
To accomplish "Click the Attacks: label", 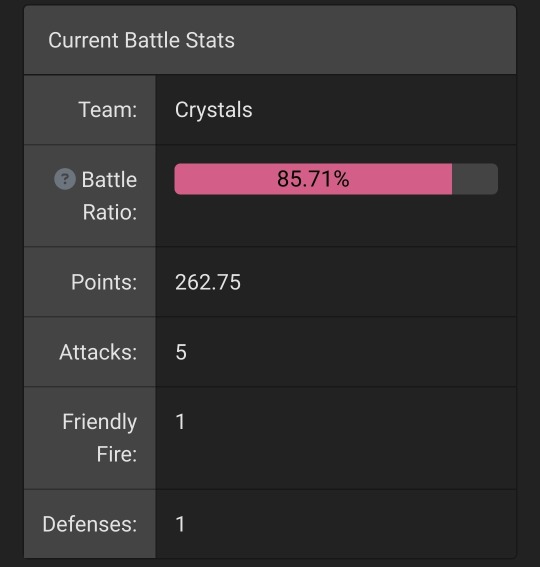I will (x=98, y=352).
